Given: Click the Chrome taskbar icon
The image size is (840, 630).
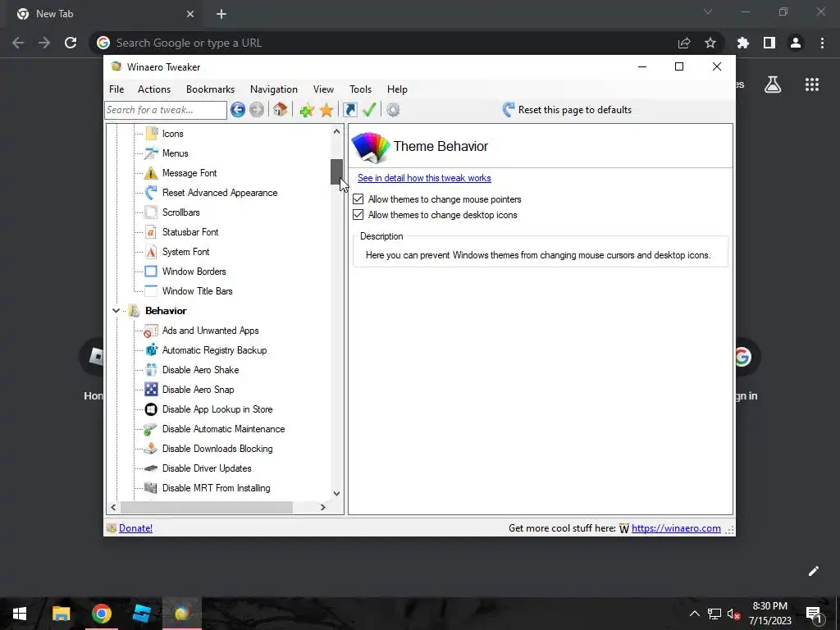Looking at the screenshot, I should click(102, 614).
